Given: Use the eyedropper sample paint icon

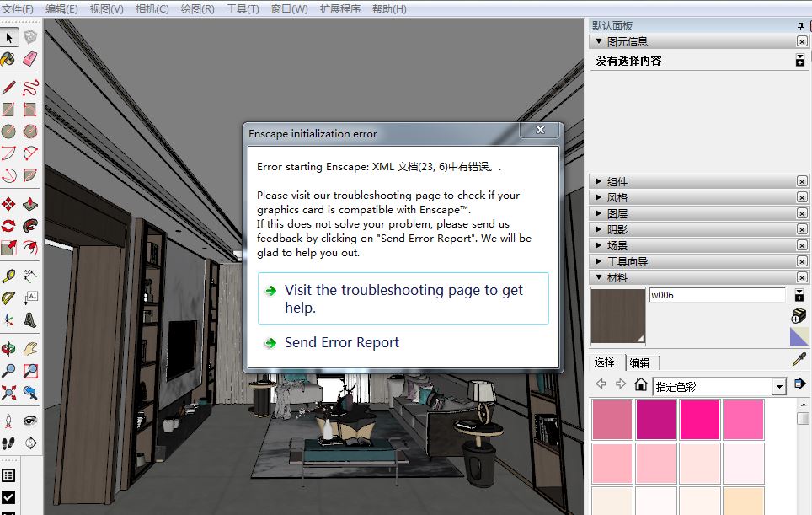Looking at the screenshot, I should 799,361.
